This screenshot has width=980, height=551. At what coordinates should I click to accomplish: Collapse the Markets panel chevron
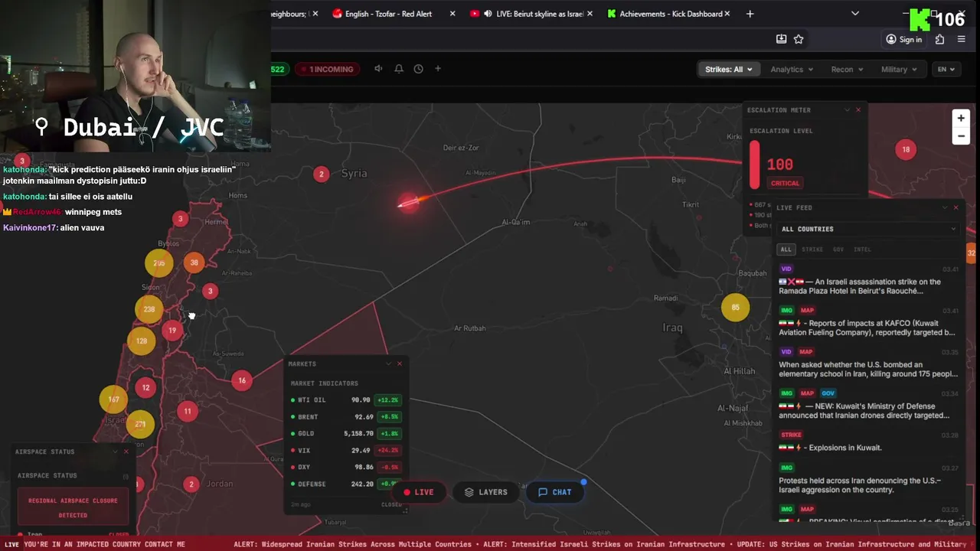point(388,364)
